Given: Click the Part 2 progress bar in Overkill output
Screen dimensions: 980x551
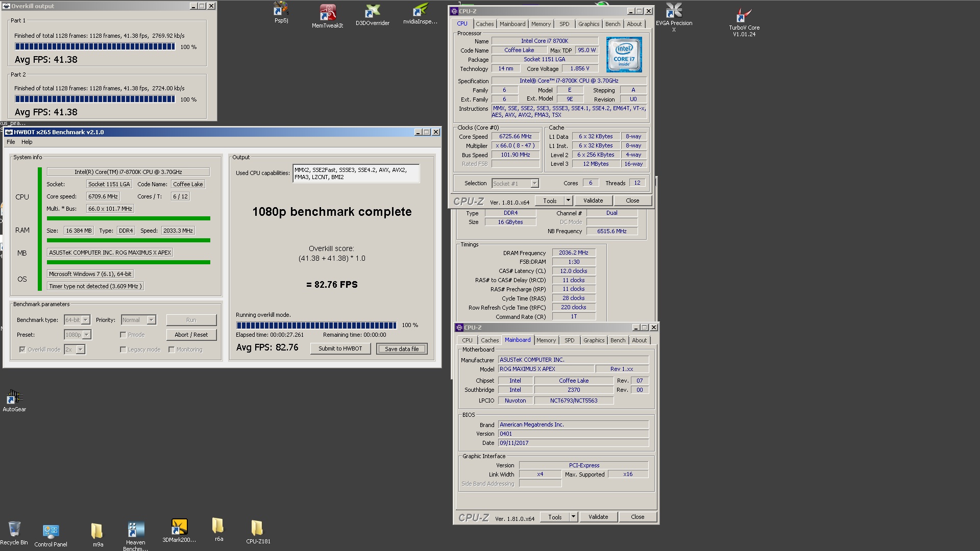Looking at the screenshot, I should click(x=95, y=99).
